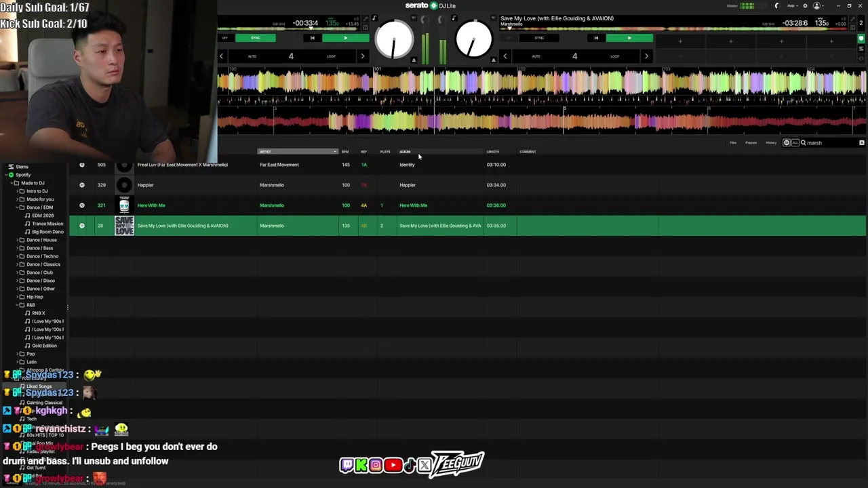Viewport: 868px width, 488px height.
Task: Click the right deck virtual platter
Action: [473, 40]
